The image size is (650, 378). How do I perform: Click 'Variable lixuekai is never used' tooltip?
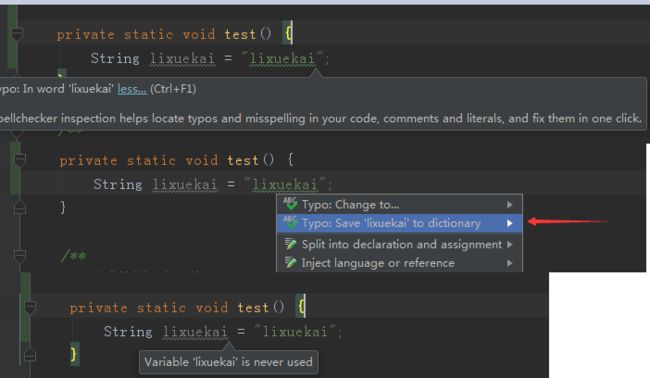point(228,362)
